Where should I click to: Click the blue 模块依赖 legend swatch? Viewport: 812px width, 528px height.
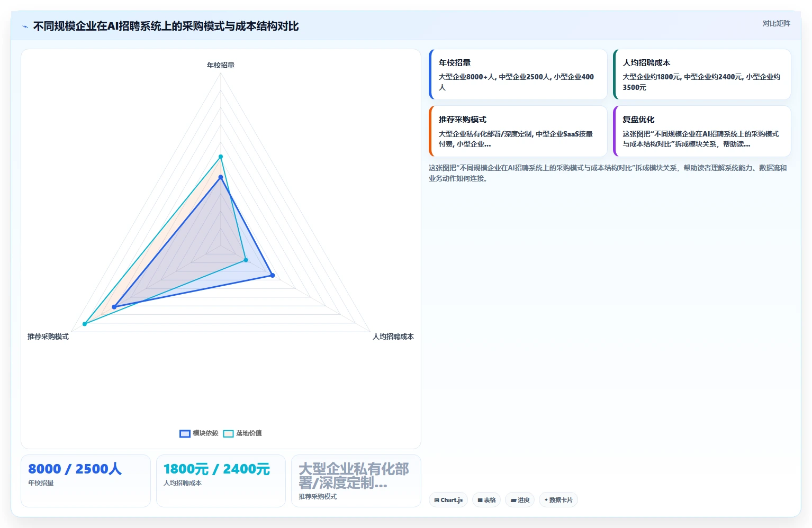coord(185,434)
